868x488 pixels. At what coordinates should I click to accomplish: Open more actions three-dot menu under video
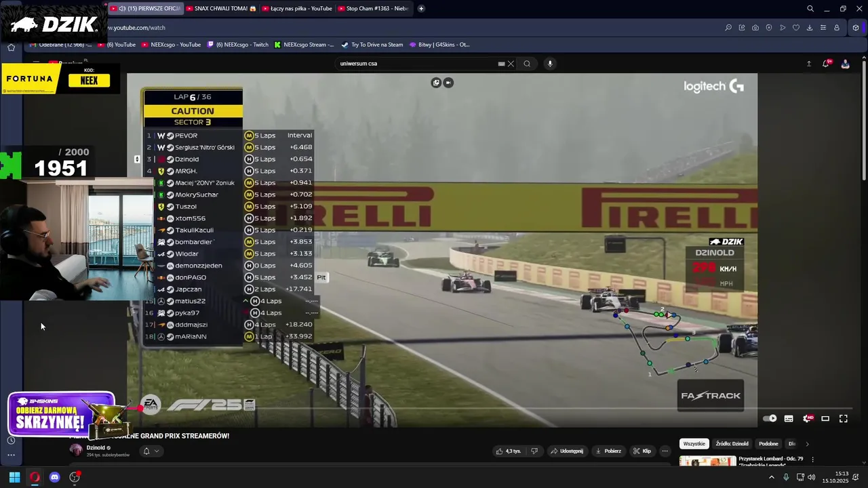[x=665, y=451]
